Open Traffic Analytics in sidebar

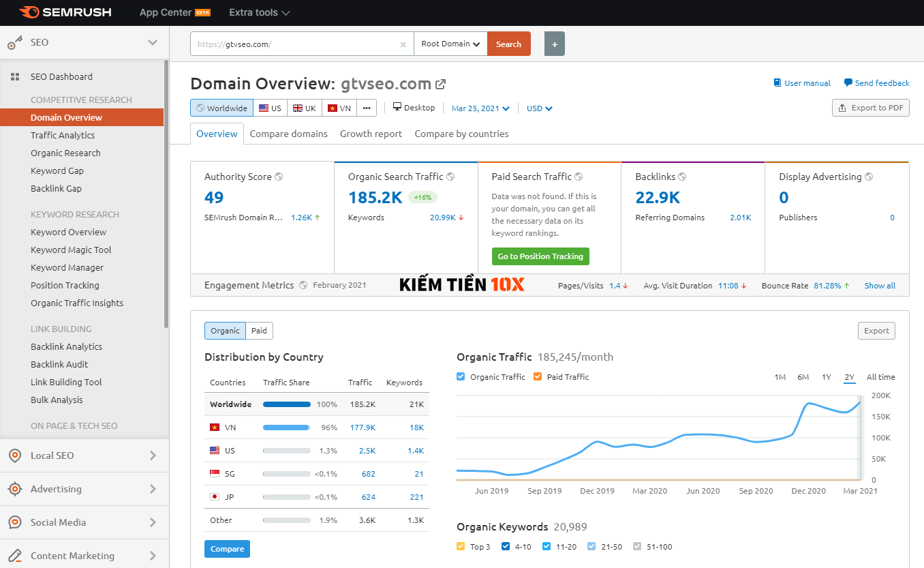click(63, 135)
